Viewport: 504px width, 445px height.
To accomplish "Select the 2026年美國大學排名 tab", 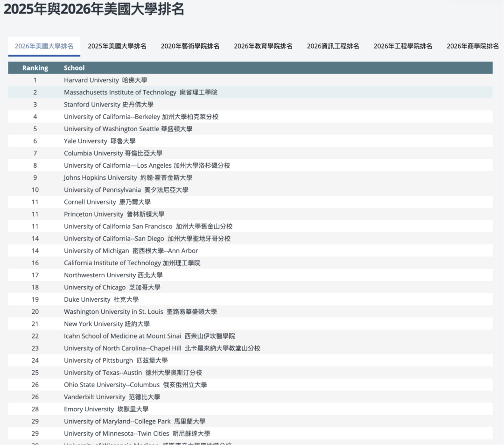I will pos(44,46).
